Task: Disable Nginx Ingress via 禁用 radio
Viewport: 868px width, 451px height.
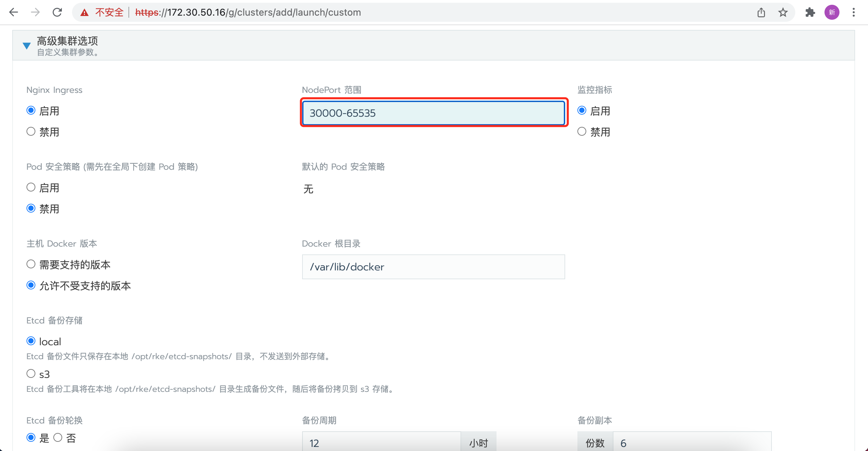Action: [31, 132]
